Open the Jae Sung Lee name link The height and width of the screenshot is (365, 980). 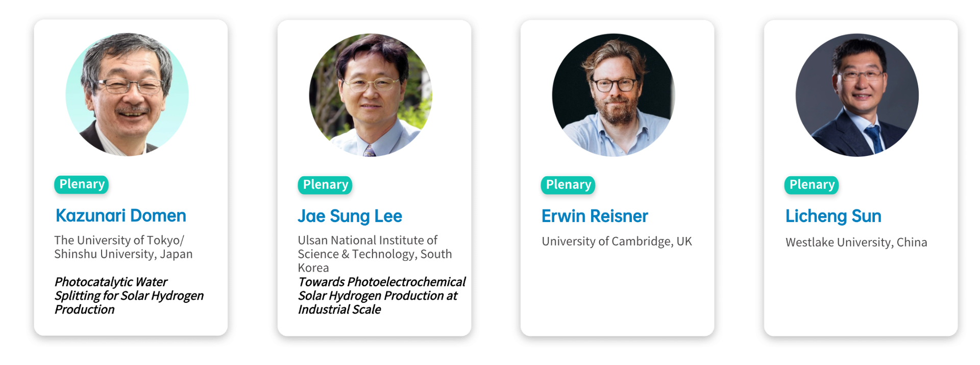(x=350, y=216)
